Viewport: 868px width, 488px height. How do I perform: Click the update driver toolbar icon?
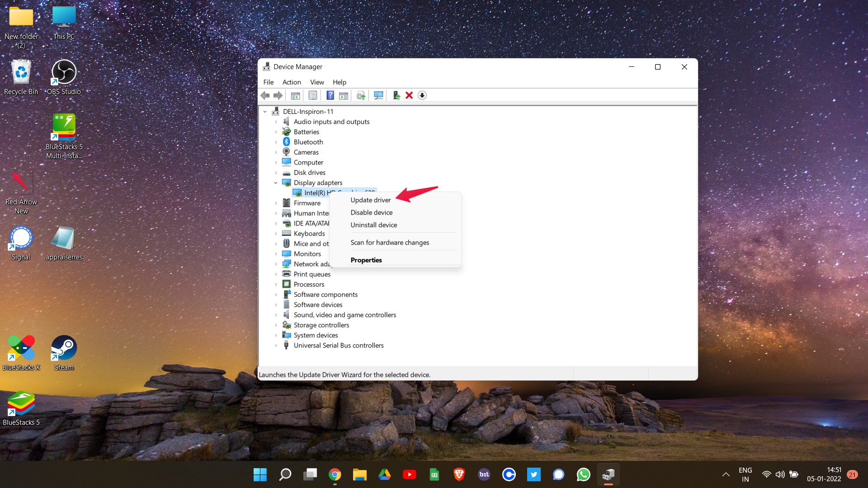(361, 95)
